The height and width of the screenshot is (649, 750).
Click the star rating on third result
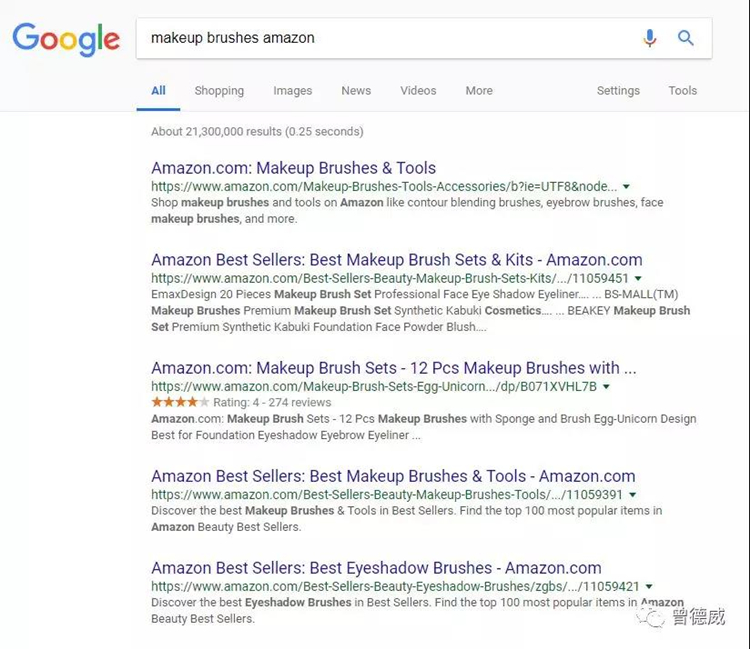173,402
